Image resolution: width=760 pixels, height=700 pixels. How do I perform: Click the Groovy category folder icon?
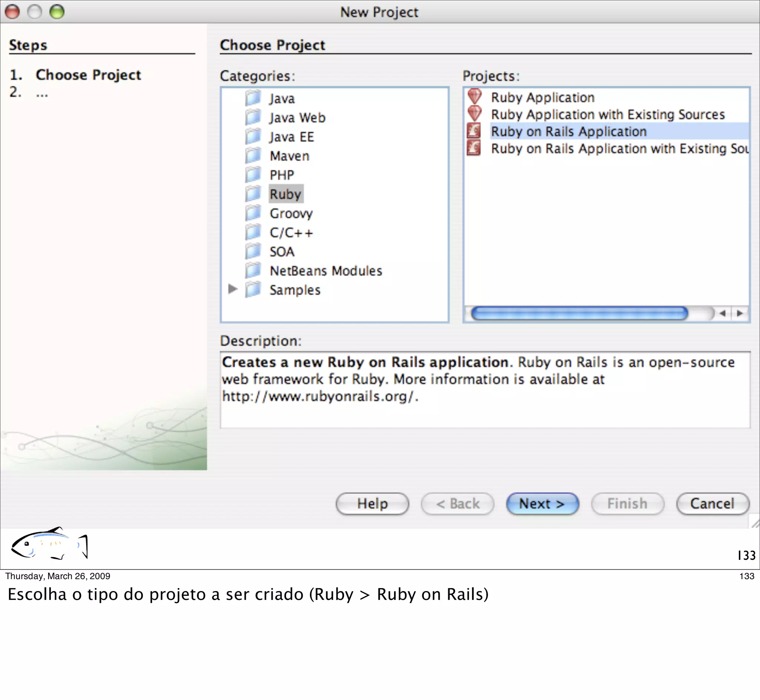[x=253, y=213]
